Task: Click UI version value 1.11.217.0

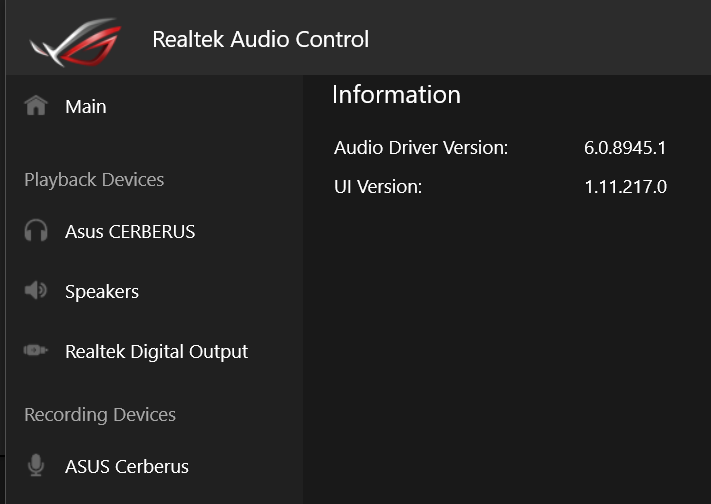Action: [x=625, y=186]
